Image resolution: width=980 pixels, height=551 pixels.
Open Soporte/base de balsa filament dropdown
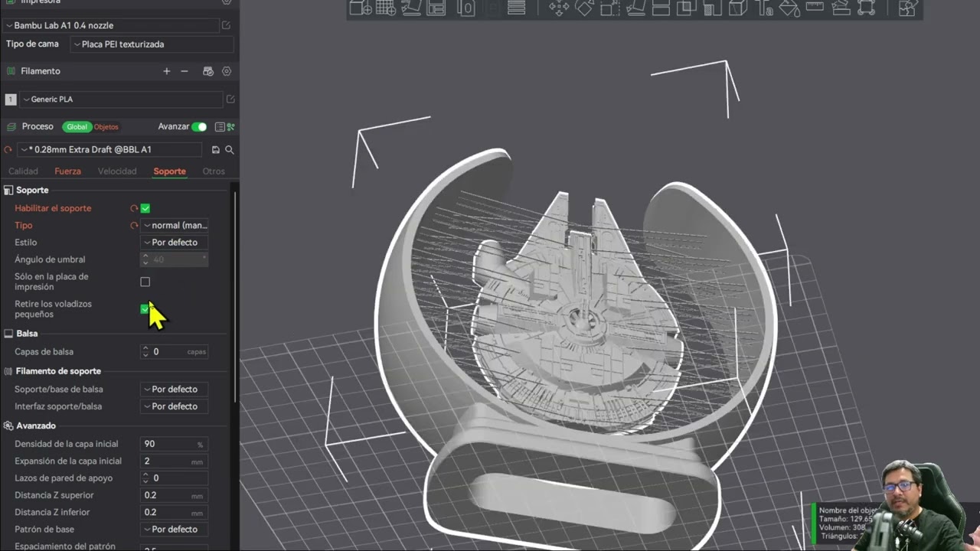coord(175,390)
